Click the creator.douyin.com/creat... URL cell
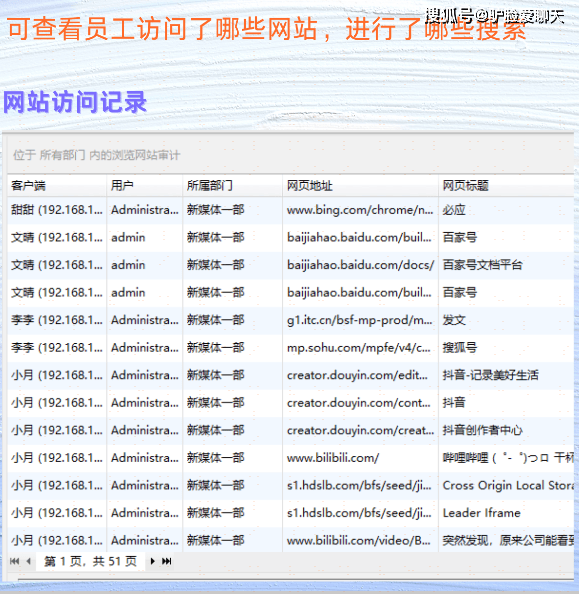The width and height of the screenshot is (579, 594). pos(360,430)
